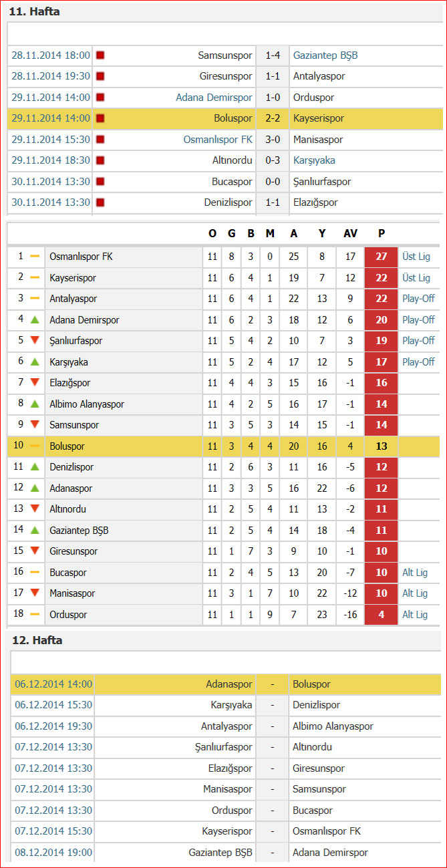This screenshot has height=868, width=447.
Task: Click the 3-0 score for Osmanlıspor-Manisaspor
Action: [273, 140]
